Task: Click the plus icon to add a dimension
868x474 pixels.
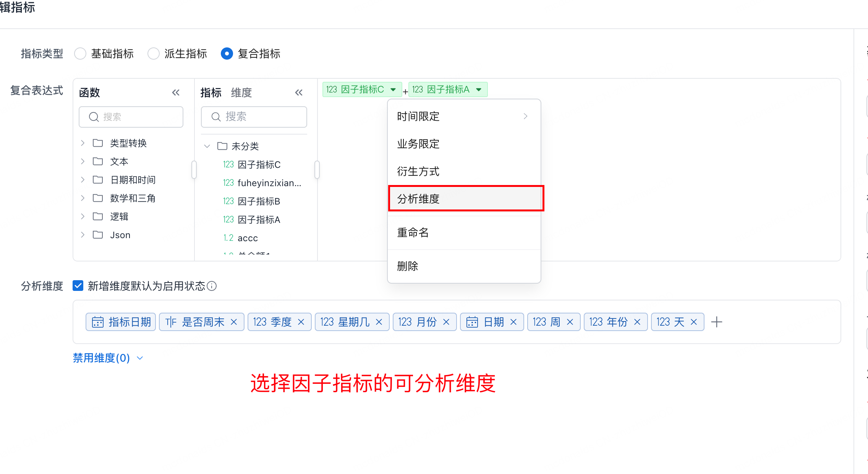Action: coord(716,322)
